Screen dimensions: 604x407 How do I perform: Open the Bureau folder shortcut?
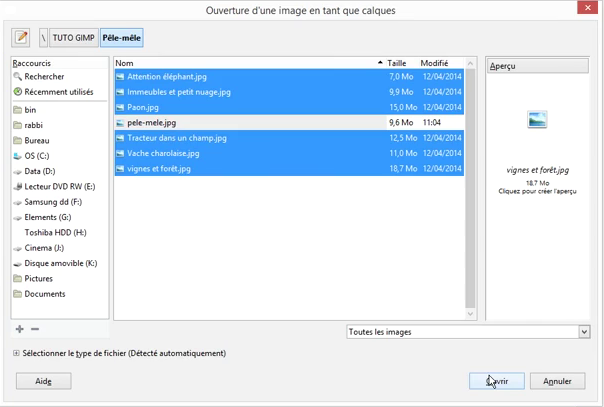click(x=36, y=141)
